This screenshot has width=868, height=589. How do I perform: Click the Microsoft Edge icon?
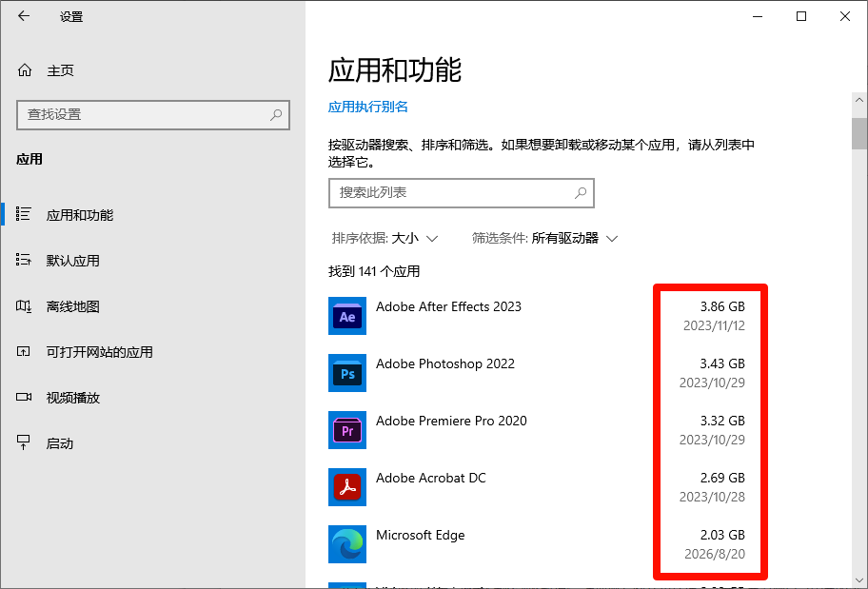point(347,544)
